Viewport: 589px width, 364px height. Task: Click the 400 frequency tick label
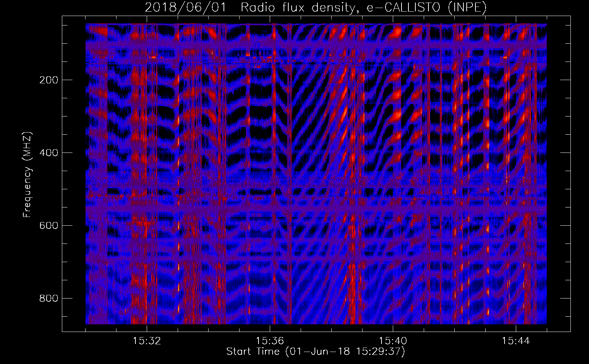48,153
